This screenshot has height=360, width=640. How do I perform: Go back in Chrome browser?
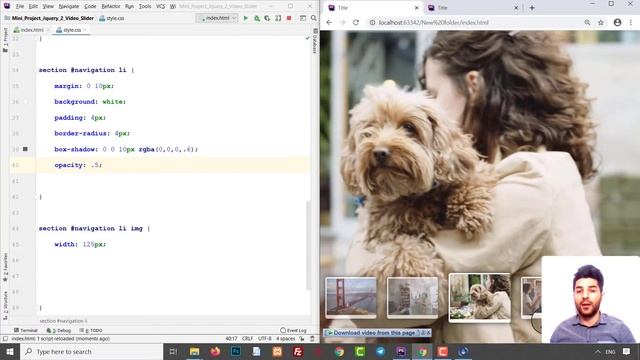click(x=329, y=22)
